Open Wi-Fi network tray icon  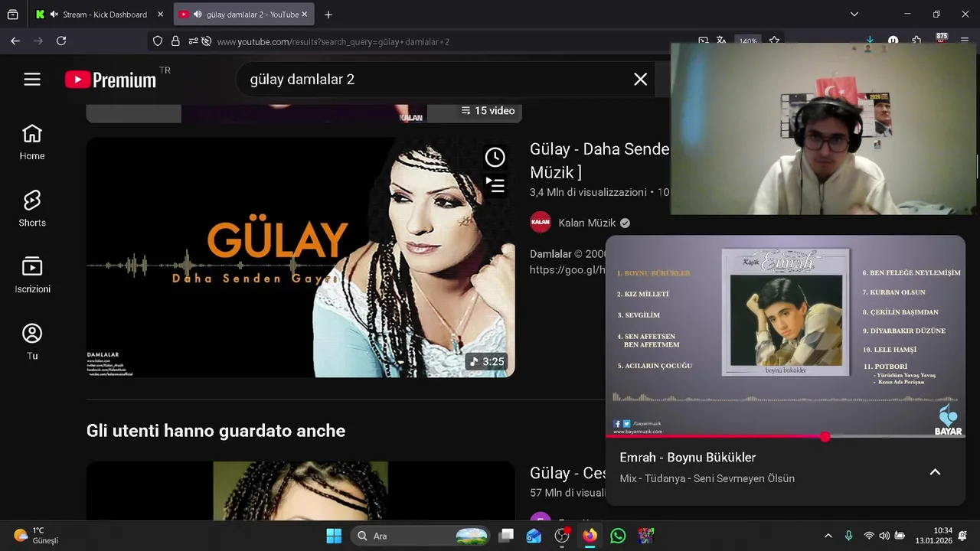[x=869, y=536]
